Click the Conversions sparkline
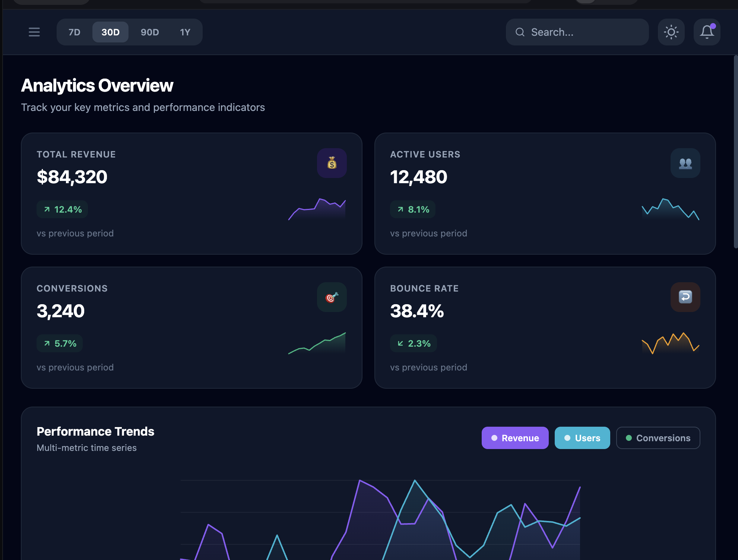738x560 pixels. click(x=317, y=343)
